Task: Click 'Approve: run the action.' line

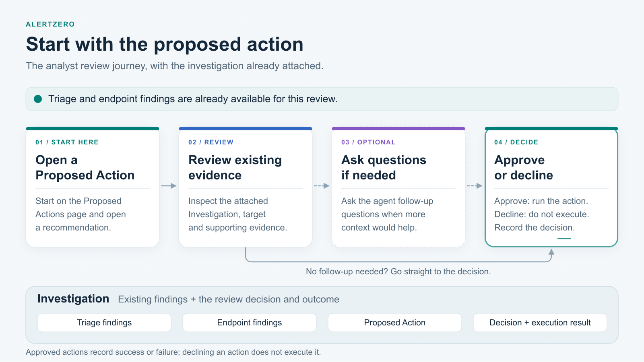Action: point(541,201)
